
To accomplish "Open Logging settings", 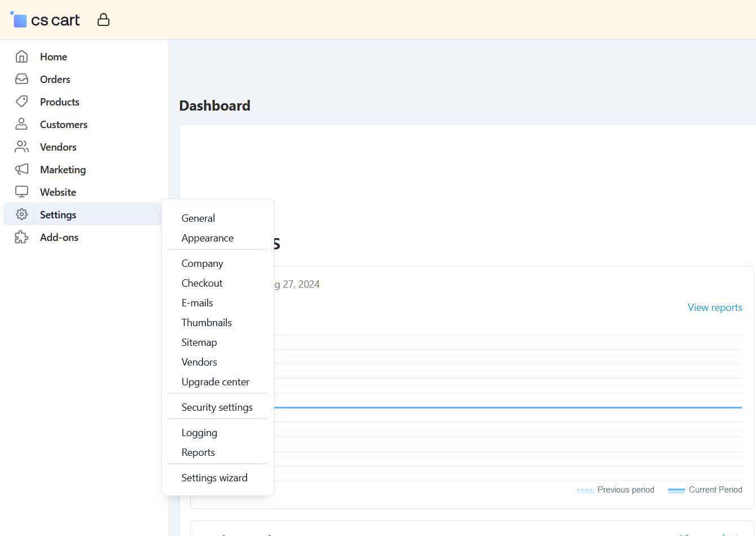I will (x=199, y=433).
